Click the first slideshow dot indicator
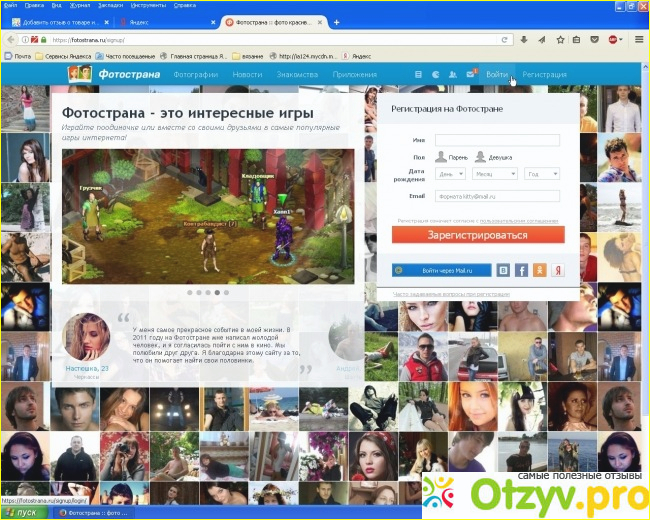The width and height of the screenshot is (650, 520). pyautogui.click(x=190, y=292)
